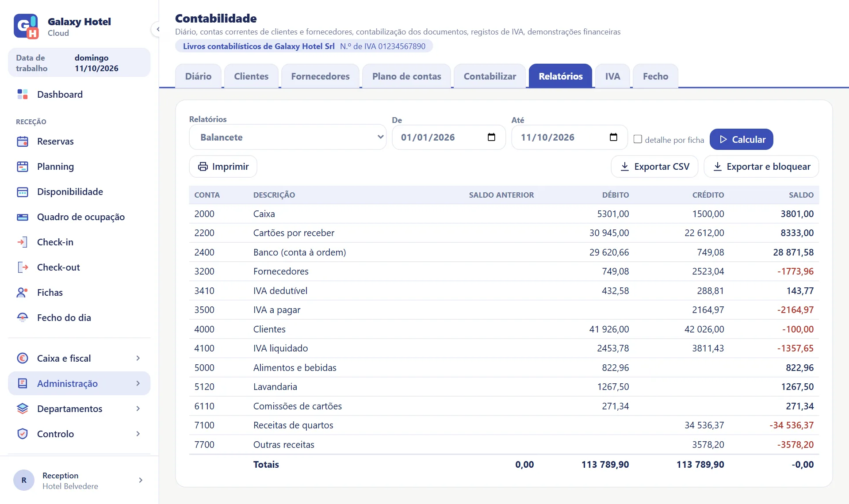Open the Balancete report dropdown
The width and height of the screenshot is (849, 504).
(288, 137)
